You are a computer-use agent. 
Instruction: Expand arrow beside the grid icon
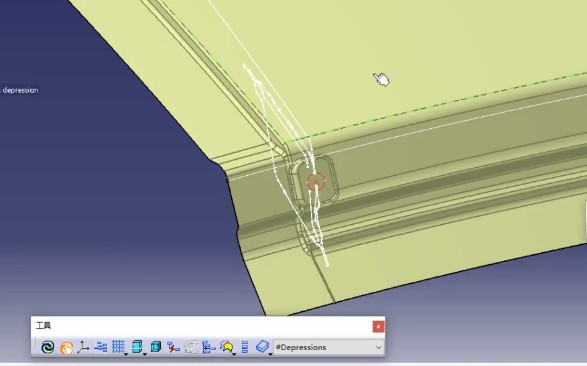[126, 354]
